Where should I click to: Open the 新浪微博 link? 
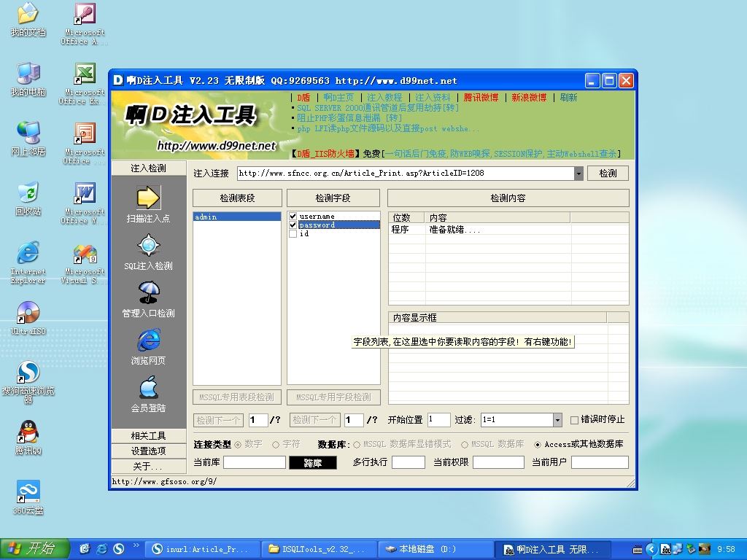coord(529,98)
